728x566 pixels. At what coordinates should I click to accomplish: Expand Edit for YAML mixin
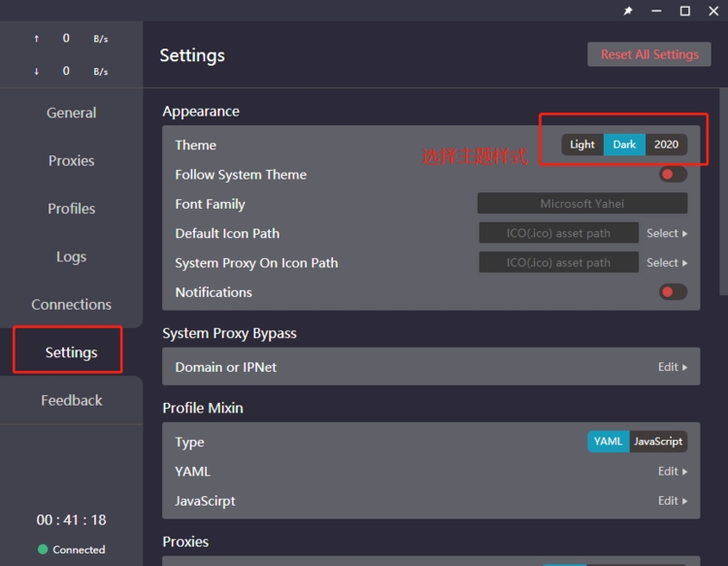coord(672,472)
